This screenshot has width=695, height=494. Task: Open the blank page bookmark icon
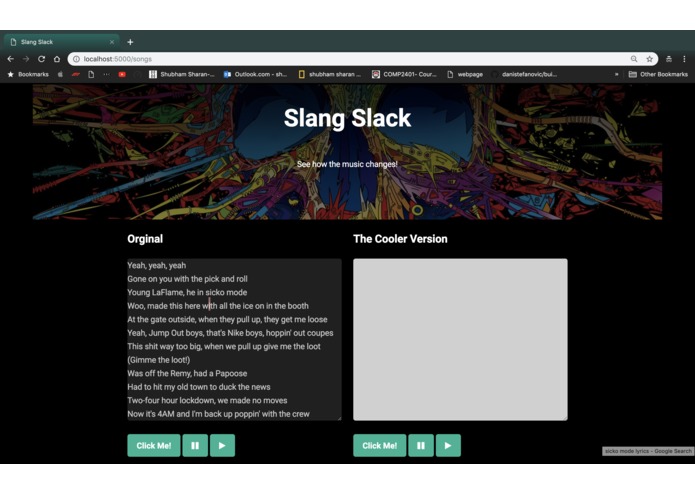point(91,74)
